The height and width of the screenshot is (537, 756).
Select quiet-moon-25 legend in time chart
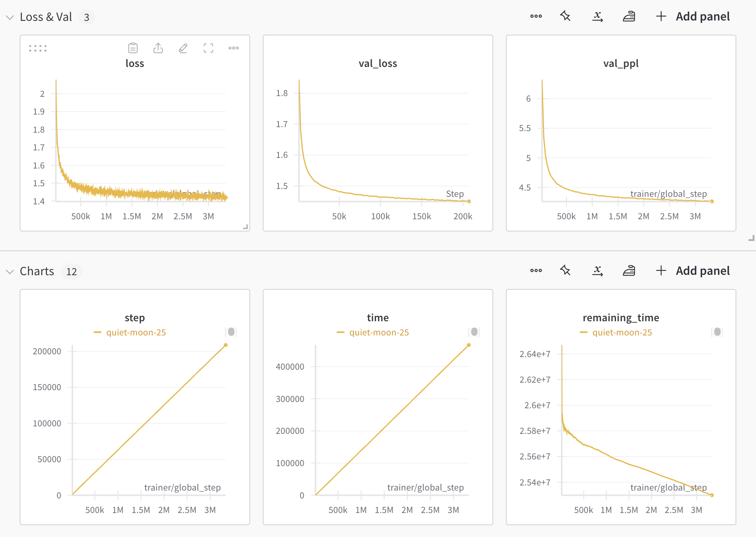click(x=373, y=332)
